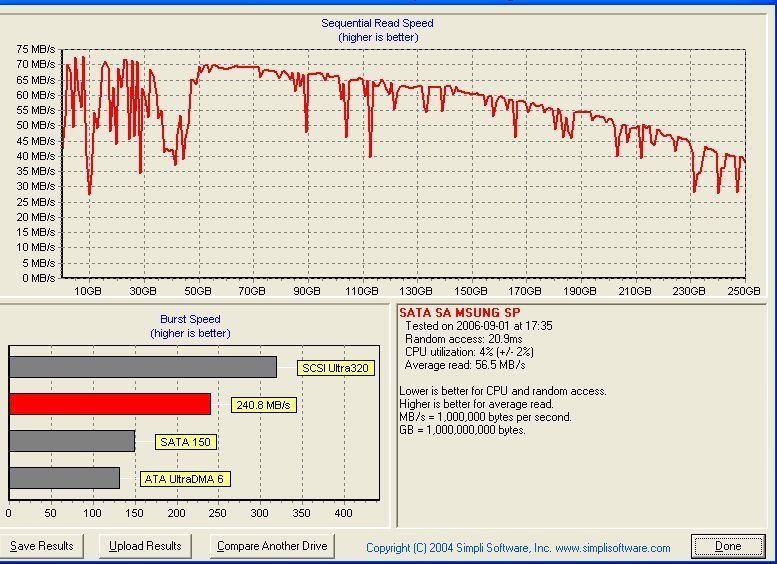Click 'Higher is better for average read' note
The image size is (777, 564).
pos(477,404)
